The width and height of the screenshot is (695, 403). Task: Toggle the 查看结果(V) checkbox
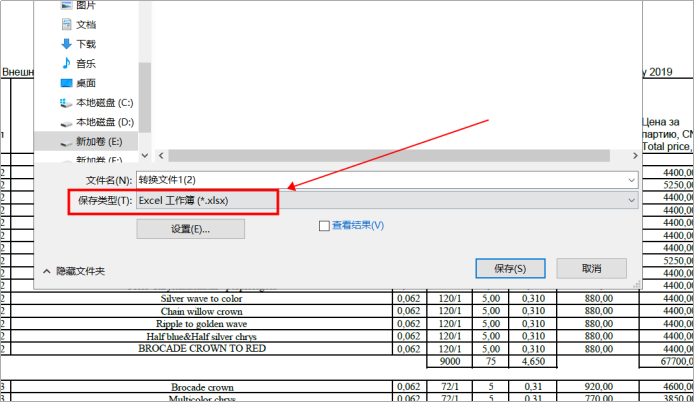point(324,226)
